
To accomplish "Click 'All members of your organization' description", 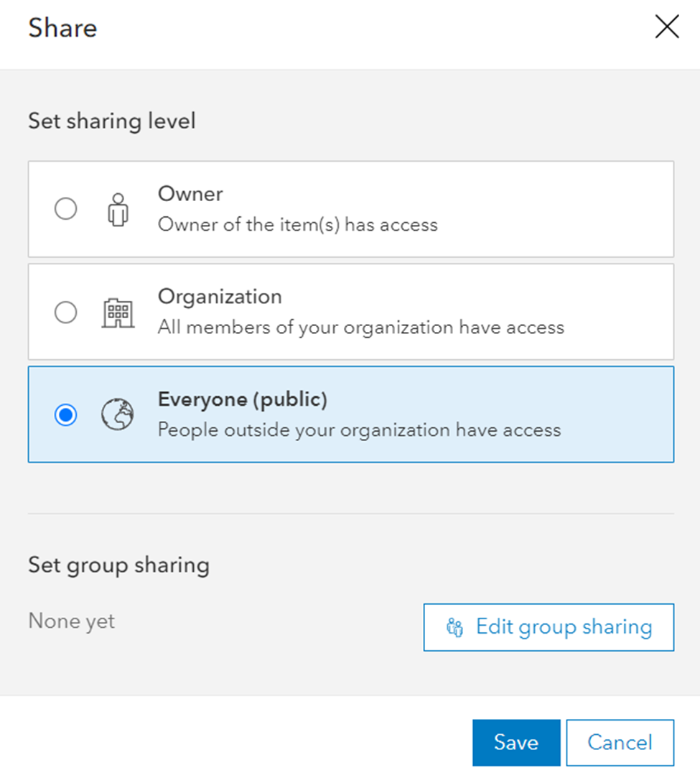I will click(360, 328).
